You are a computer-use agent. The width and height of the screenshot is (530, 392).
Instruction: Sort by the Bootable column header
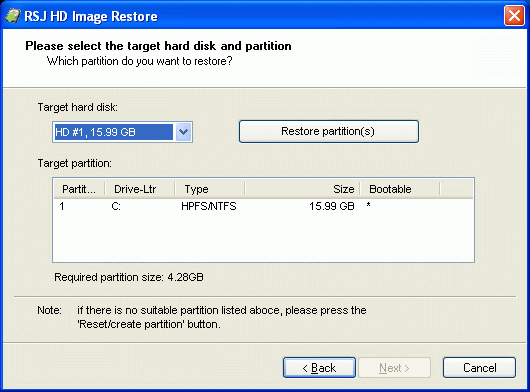point(400,189)
